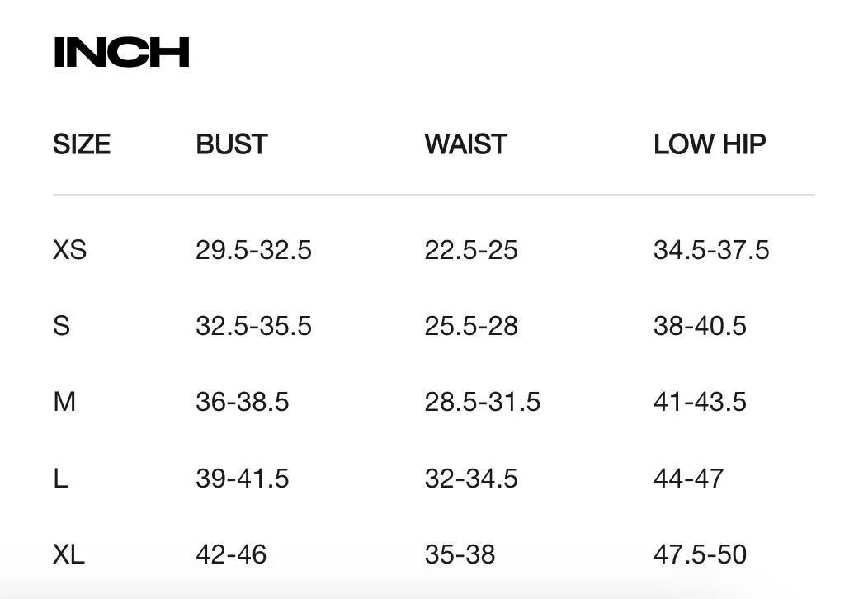Select the LOW HIP column header

[710, 144]
